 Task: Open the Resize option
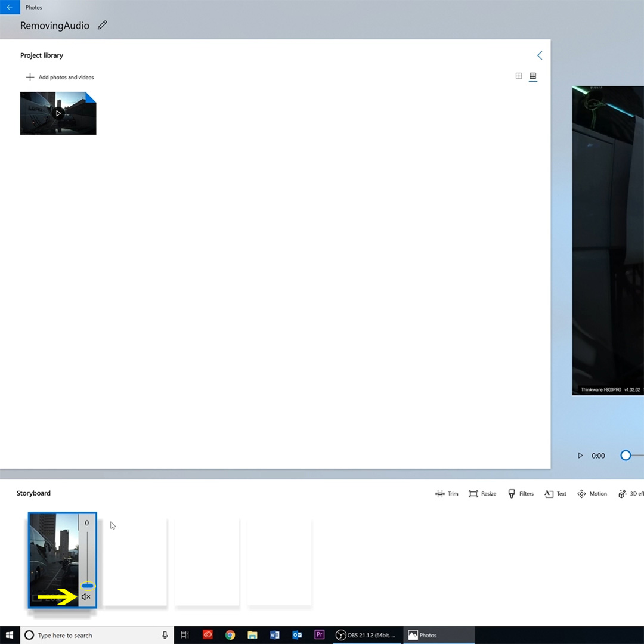pyautogui.click(x=482, y=494)
